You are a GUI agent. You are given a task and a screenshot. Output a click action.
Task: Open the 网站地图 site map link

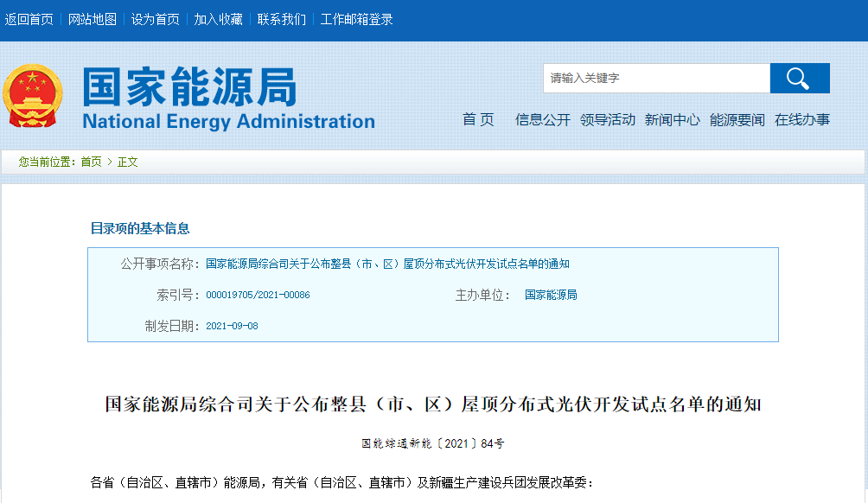(93, 19)
